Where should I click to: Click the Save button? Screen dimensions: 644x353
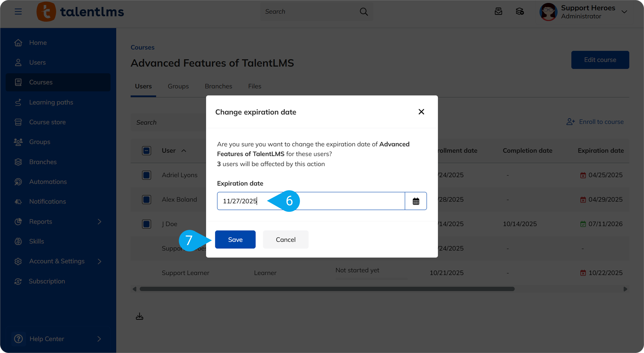(235, 239)
